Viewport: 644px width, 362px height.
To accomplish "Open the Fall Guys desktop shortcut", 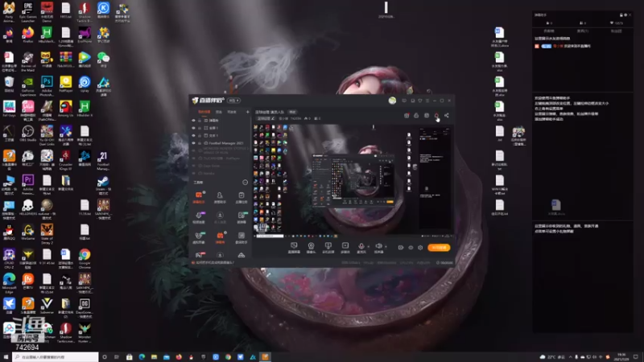I will click(x=9, y=109).
